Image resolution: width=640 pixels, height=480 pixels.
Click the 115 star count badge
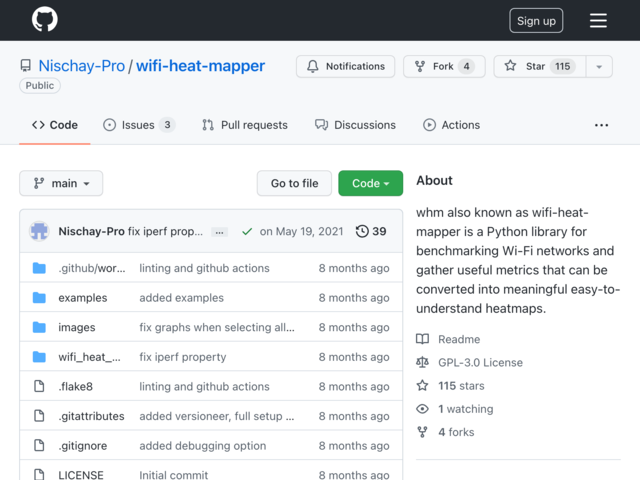pos(562,66)
